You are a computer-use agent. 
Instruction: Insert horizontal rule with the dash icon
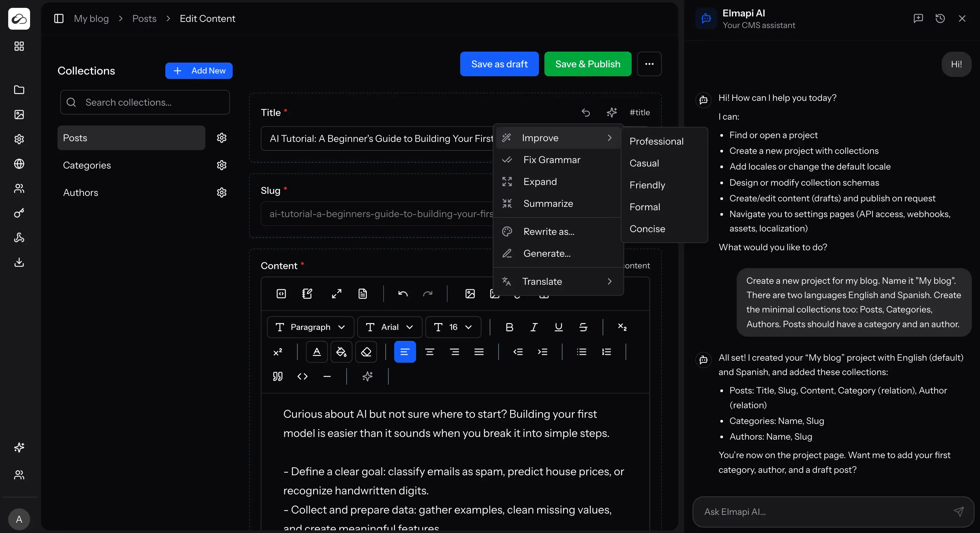click(327, 376)
